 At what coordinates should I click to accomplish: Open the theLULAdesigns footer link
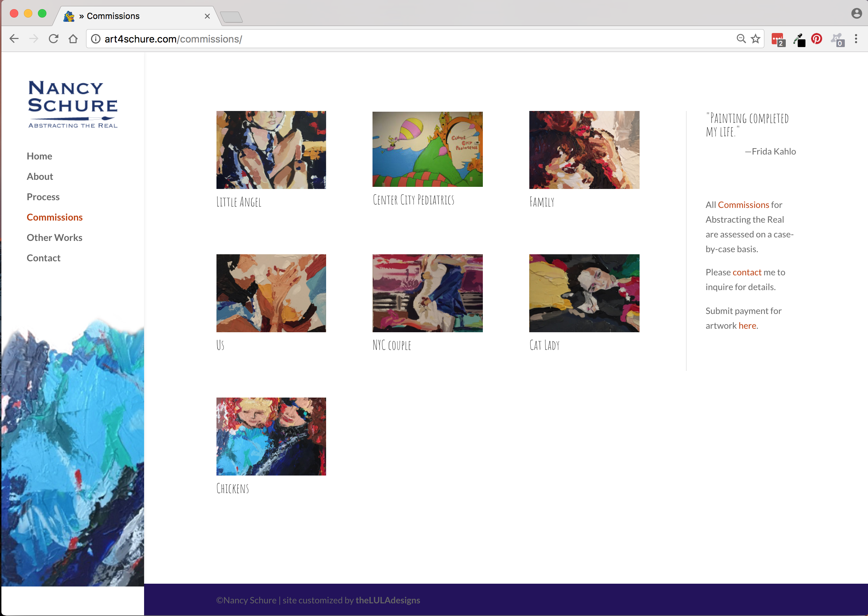click(x=388, y=600)
